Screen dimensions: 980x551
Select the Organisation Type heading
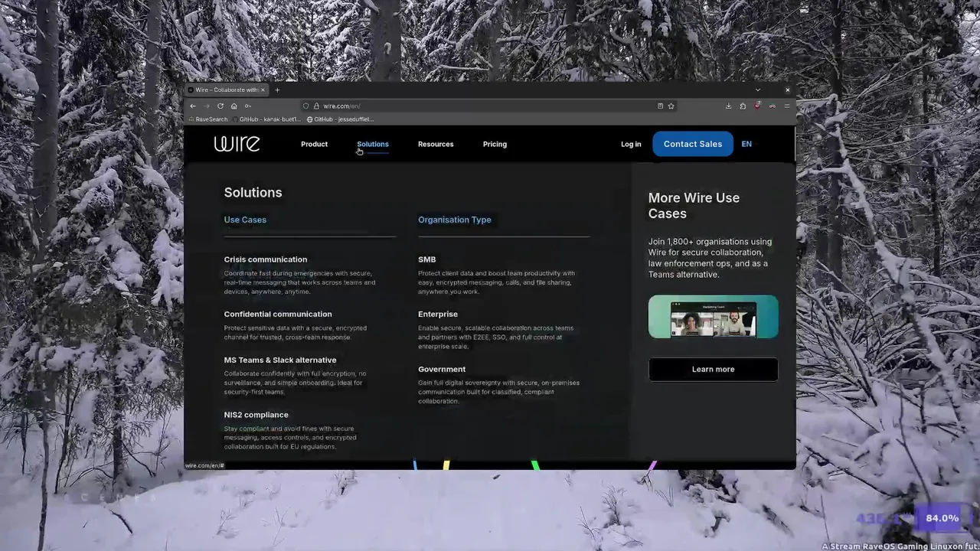pos(455,220)
